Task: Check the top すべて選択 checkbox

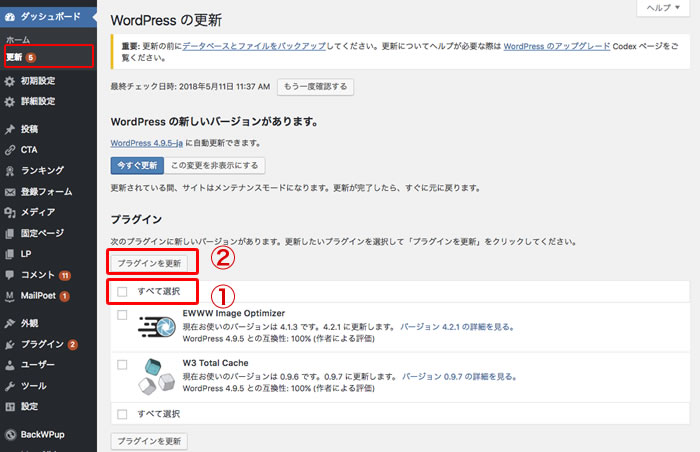Action: click(x=122, y=292)
